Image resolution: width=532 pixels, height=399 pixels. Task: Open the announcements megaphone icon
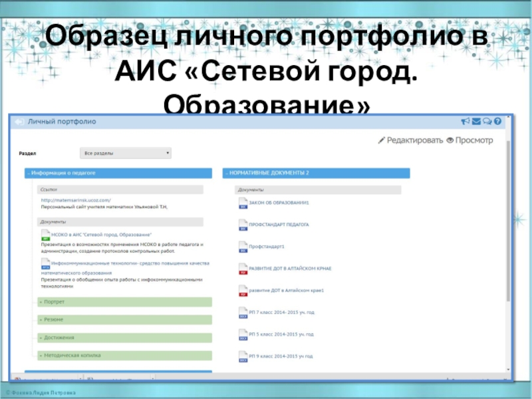coord(465,121)
